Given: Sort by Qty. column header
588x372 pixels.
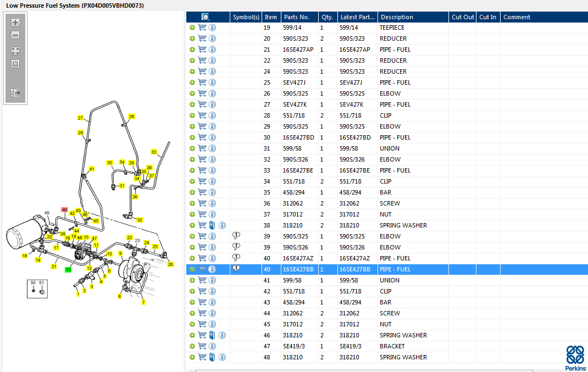Looking at the screenshot, I should [x=328, y=17].
